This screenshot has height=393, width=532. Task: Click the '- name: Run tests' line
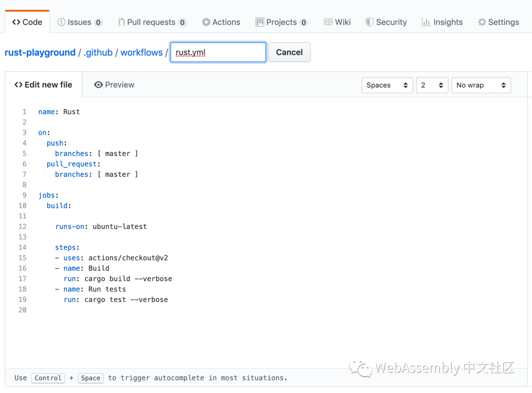pyautogui.click(x=90, y=289)
